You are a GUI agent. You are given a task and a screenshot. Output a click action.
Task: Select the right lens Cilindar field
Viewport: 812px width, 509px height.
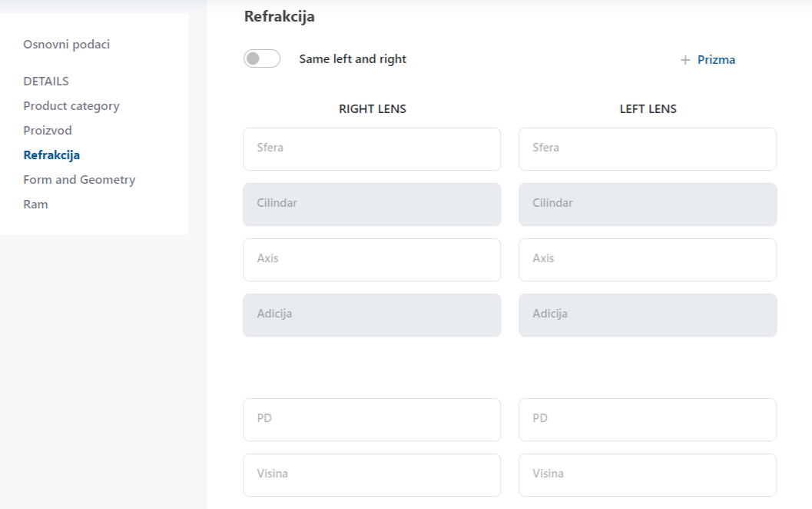coord(372,205)
